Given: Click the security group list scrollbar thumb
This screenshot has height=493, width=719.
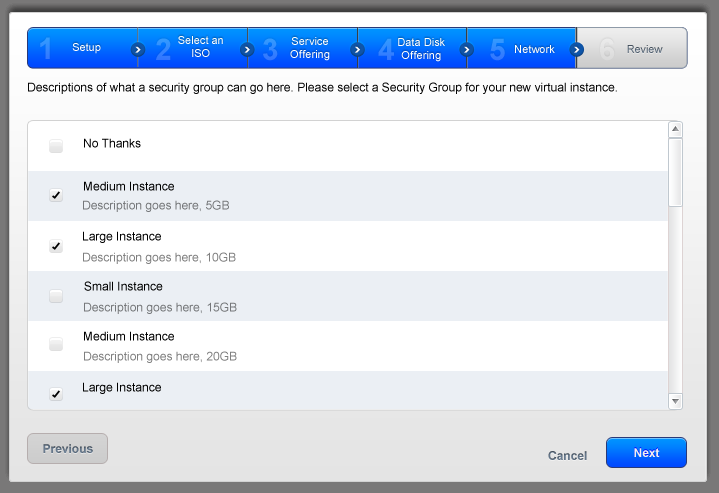Looking at the screenshot, I should tap(675, 172).
